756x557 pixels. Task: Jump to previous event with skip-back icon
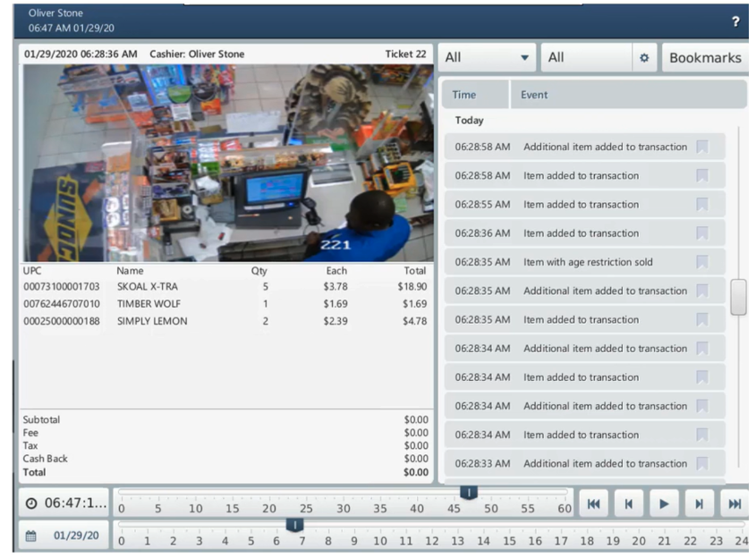click(x=629, y=503)
